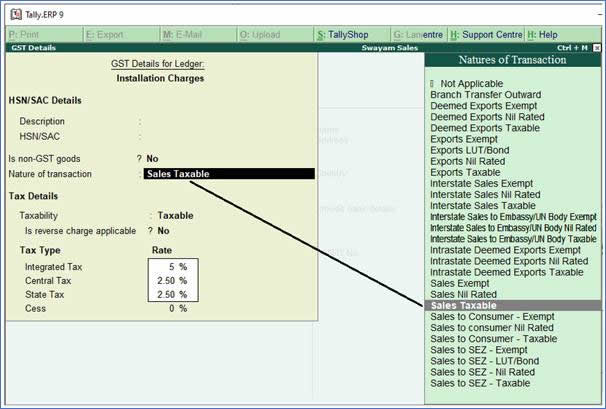Toggle Is non-GST goods value No
This screenshot has height=409, width=606.
[x=152, y=159]
